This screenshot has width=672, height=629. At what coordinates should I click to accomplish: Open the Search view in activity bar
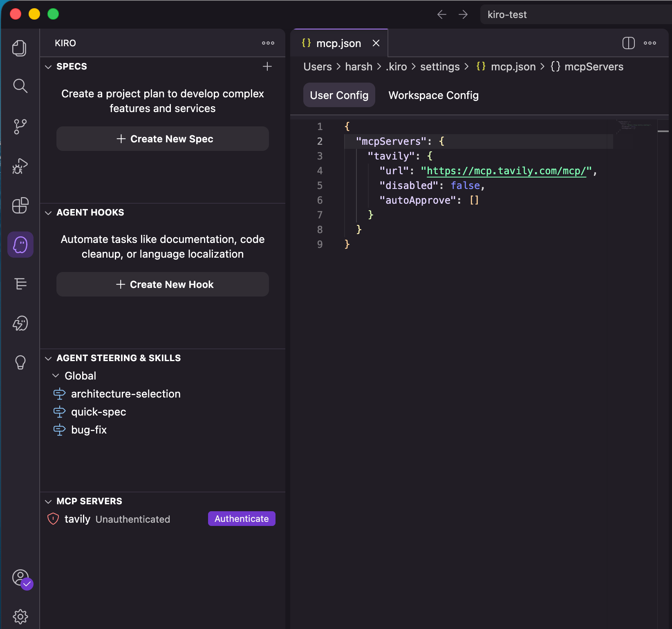20,86
